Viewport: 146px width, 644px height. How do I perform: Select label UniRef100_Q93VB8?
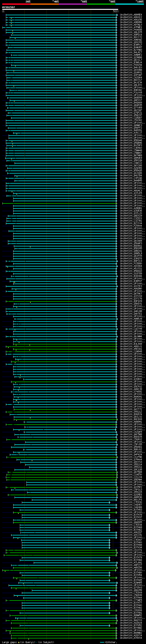tap(131, 70)
